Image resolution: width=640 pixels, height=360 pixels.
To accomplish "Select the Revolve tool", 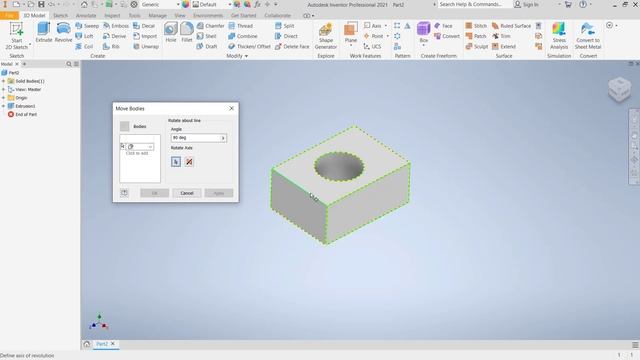I will click(x=63, y=33).
